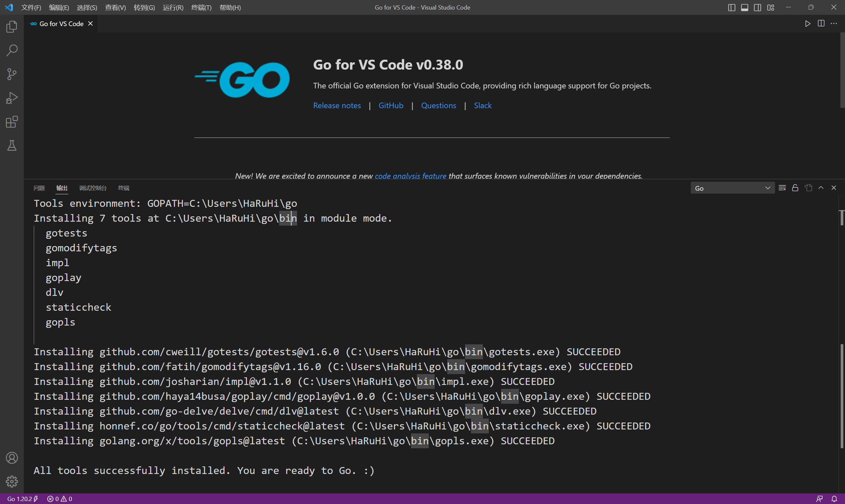This screenshot has height=504, width=845.
Task: Open the 转到(G) menu
Action: pyautogui.click(x=144, y=7)
